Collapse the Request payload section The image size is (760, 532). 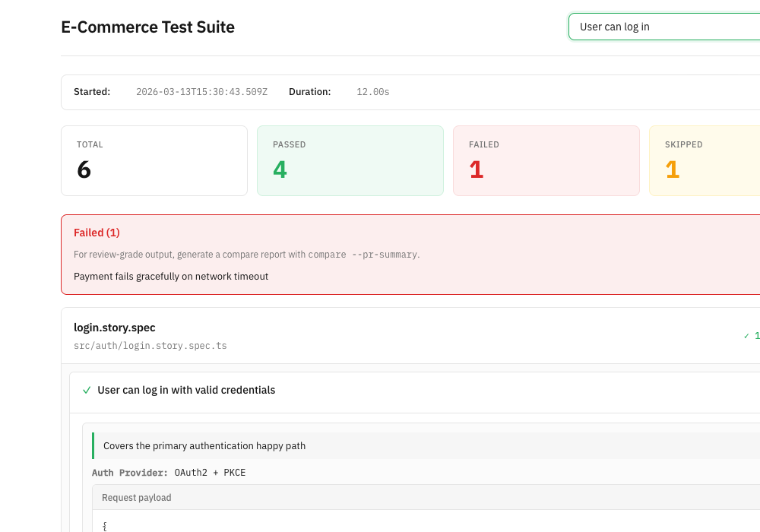pos(136,497)
